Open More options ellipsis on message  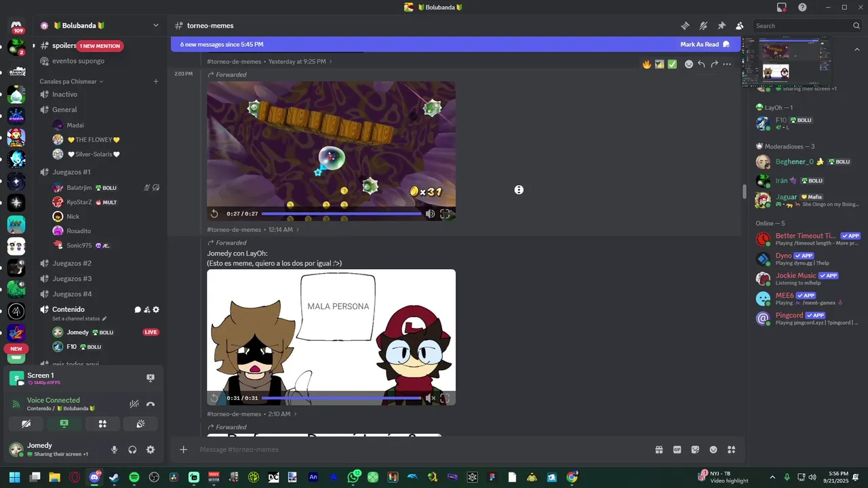click(x=727, y=64)
